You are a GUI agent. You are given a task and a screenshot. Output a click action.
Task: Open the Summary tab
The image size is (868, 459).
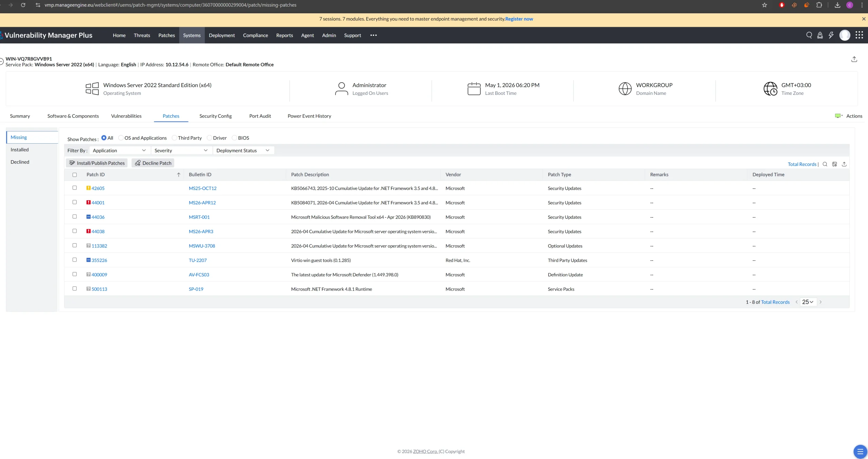coord(20,116)
